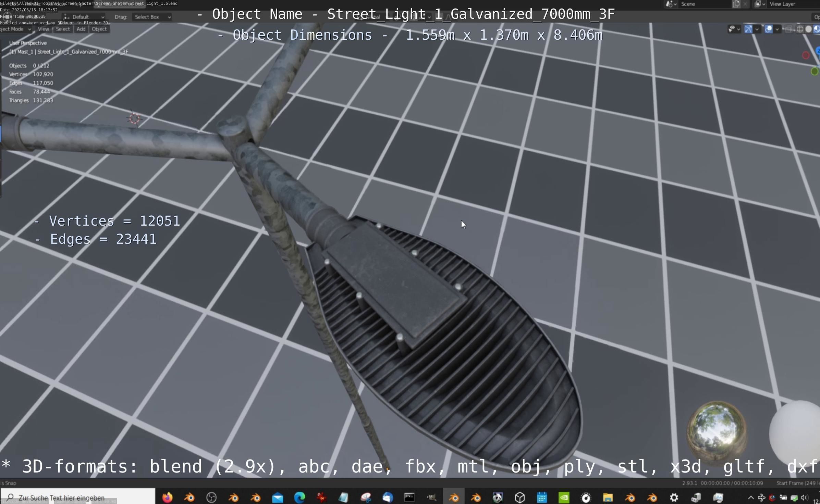Open the GIMP taskbar icon
Screen dimensions: 820x504
click(x=431, y=497)
